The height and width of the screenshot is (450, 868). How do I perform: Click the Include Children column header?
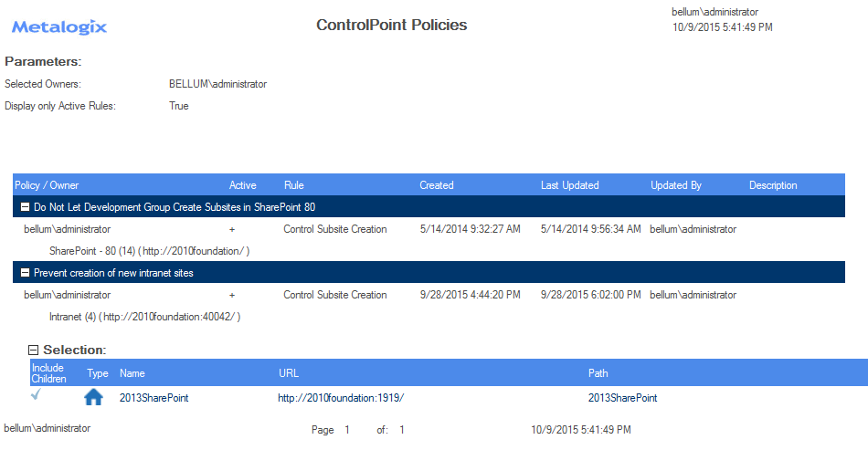[48, 373]
